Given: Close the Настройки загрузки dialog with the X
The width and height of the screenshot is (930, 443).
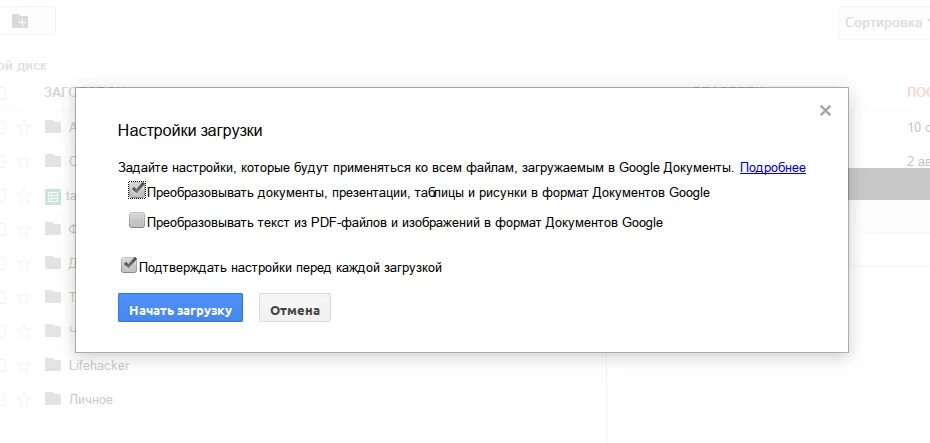Looking at the screenshot, I should pyautogui.click(x=825, y=110).
